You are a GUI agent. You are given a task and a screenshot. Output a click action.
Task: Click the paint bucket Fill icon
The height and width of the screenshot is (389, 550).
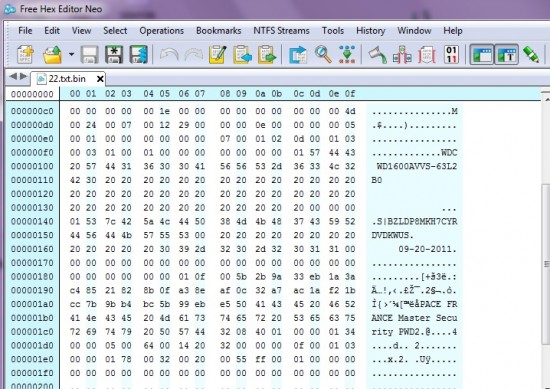(377, 55)
